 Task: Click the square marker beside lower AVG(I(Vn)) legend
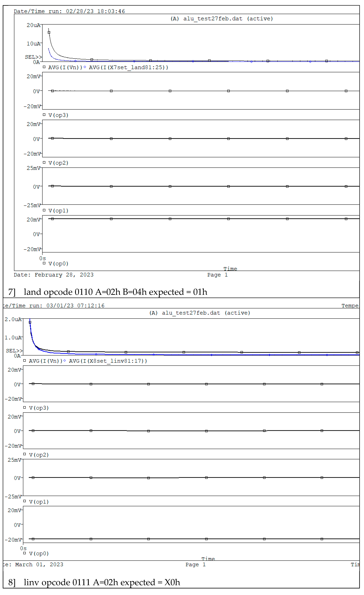pos(25,361)
